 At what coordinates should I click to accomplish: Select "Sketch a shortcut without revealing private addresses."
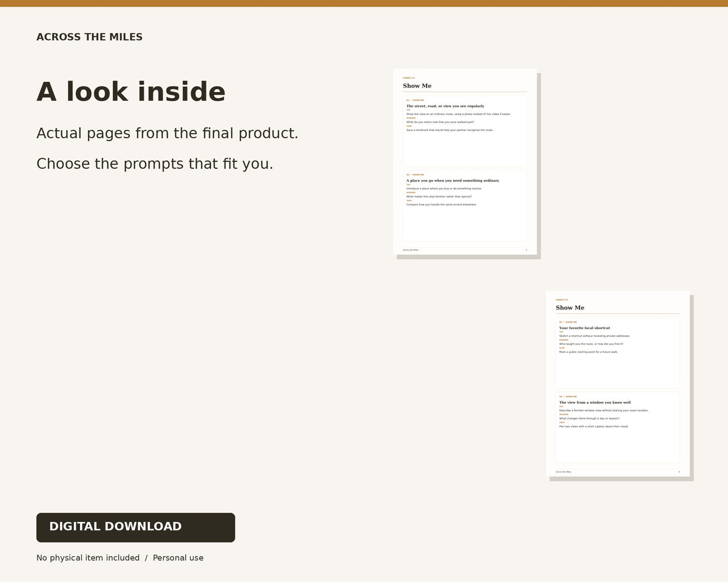(x=595, y=336)
